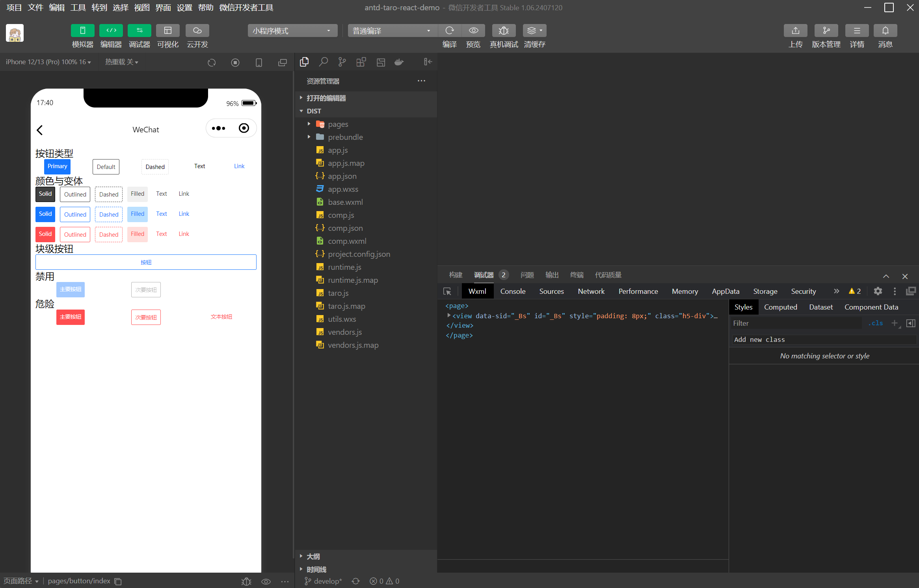Screen dimensions: 919x588
Task: Open the 设置 menu
Action: [184, 7]
